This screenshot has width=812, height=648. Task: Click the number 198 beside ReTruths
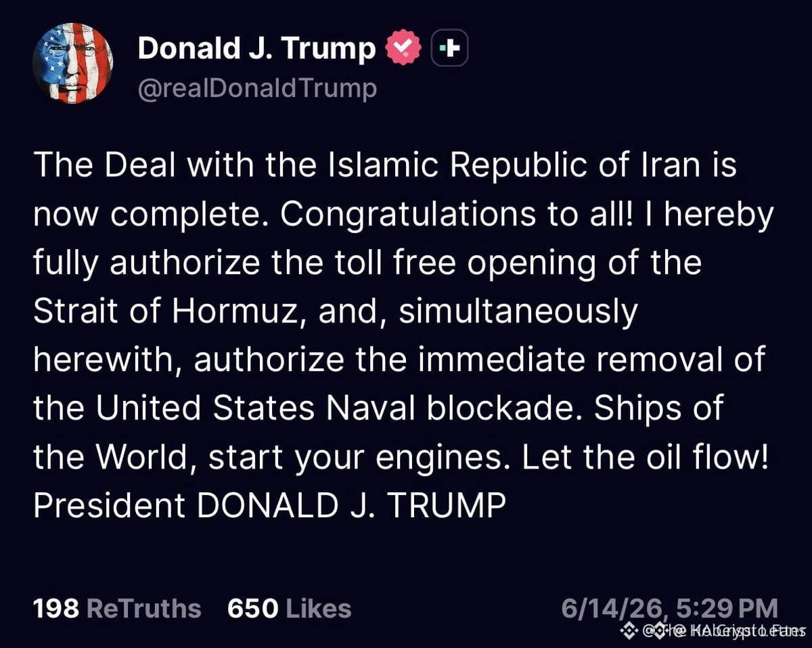[x=56, y=608]
